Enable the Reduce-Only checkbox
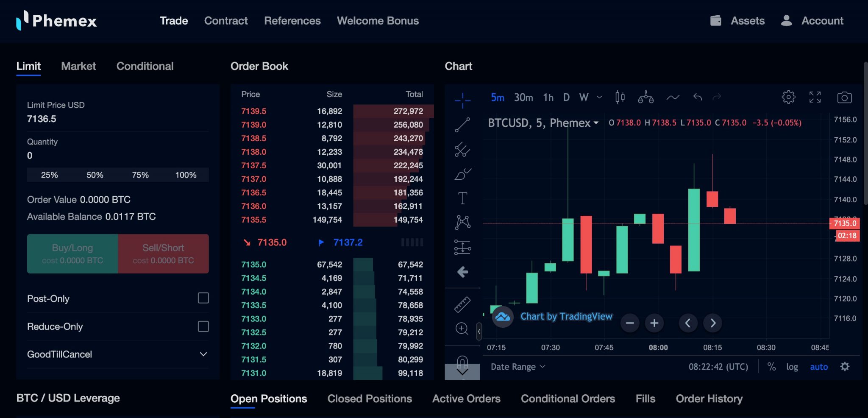This screenshot has width=868, height=418. pos(204,326)
